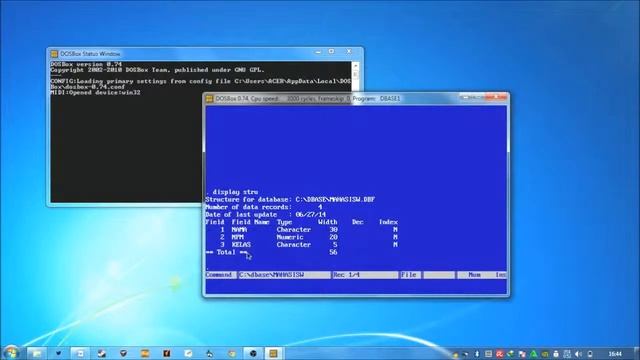Open the NVIDIA tray icon
640x360 pixels.
(544, 354)
